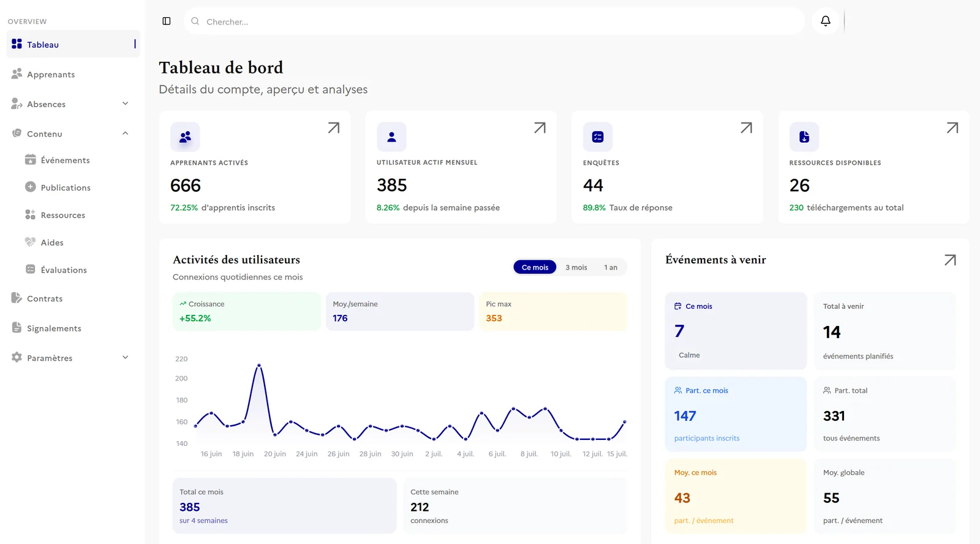Click the Paramètres gear icon
The height and width of the screenshot is (544, 980).
coord(17,357)
